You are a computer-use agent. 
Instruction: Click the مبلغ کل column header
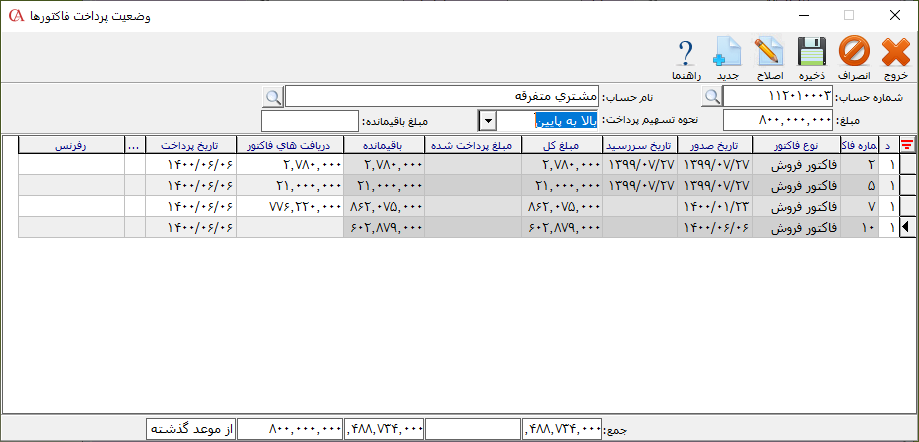pyautogui.click(x=563, y=144)
